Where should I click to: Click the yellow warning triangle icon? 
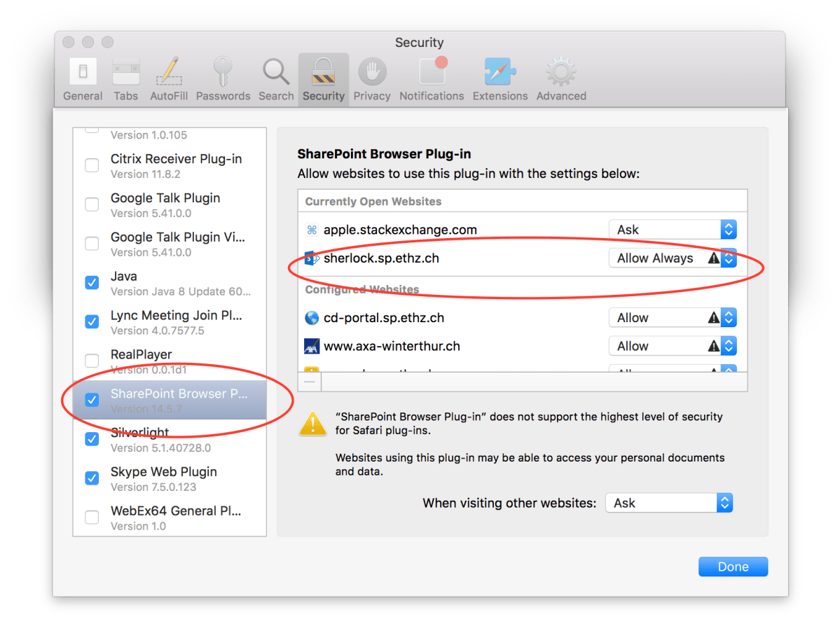[x=313, y=424]
